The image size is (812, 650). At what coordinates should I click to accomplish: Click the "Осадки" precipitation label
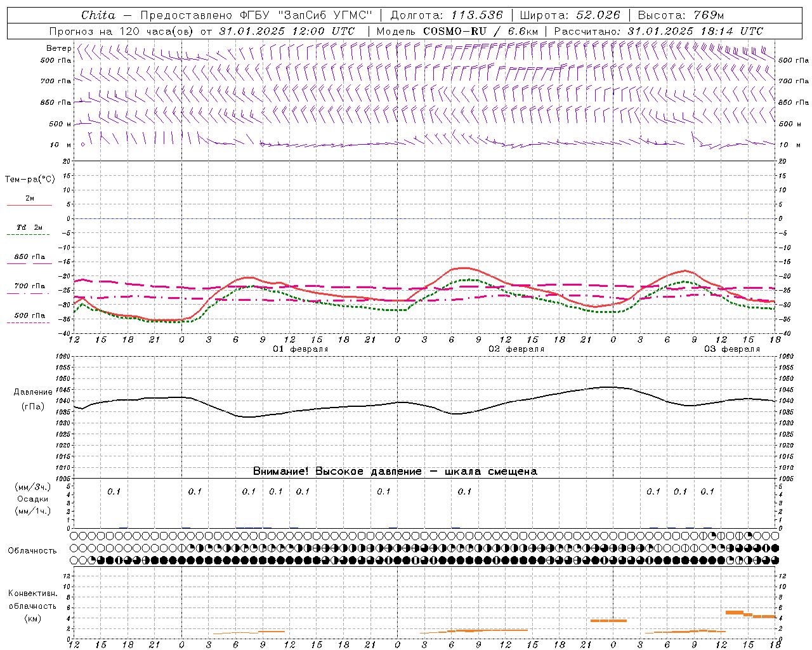click(x=33, y=499)
